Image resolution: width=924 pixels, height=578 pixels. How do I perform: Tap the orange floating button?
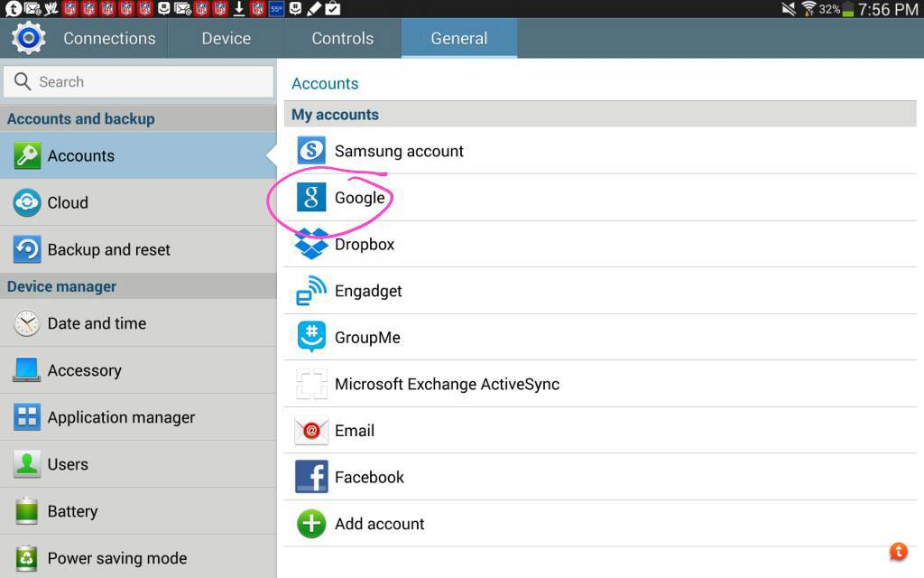point(898,552)
